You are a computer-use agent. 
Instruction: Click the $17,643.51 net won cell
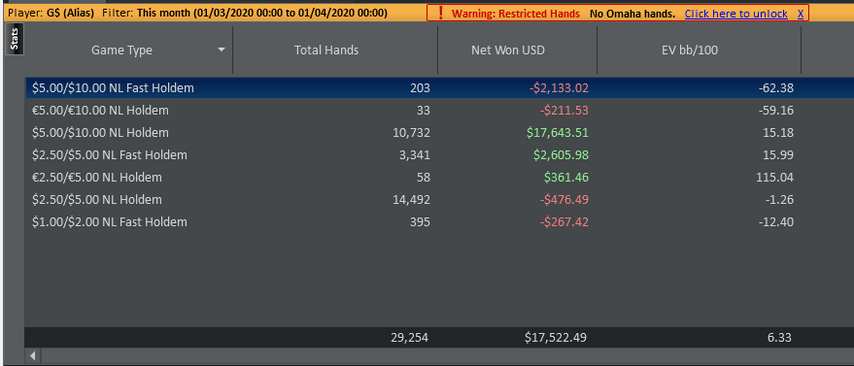click(x=557, y=133)
